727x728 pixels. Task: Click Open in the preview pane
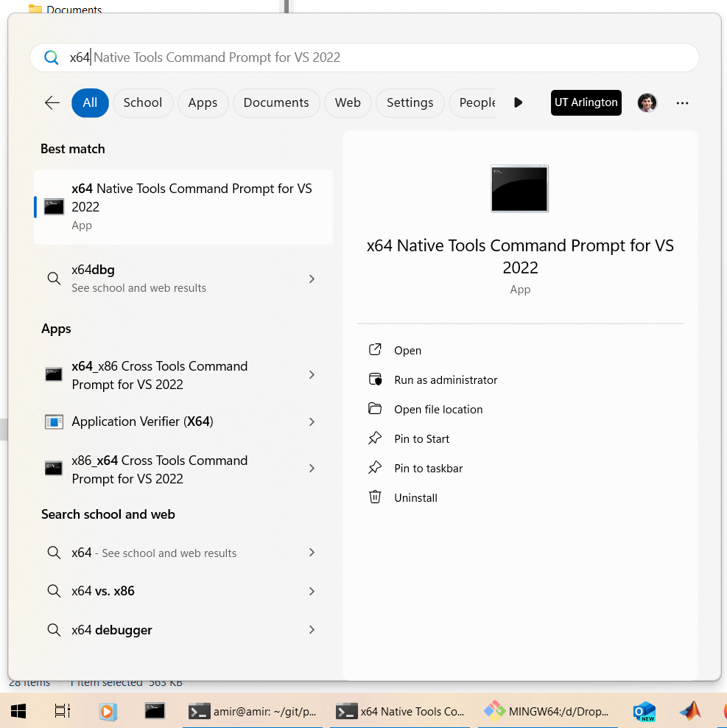click(407, 351)
